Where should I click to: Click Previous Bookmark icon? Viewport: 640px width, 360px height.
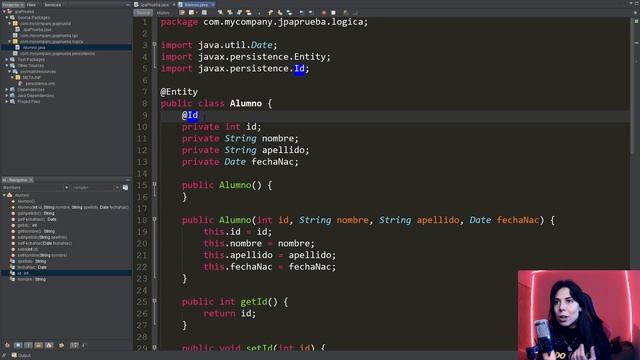click(270, 13)
